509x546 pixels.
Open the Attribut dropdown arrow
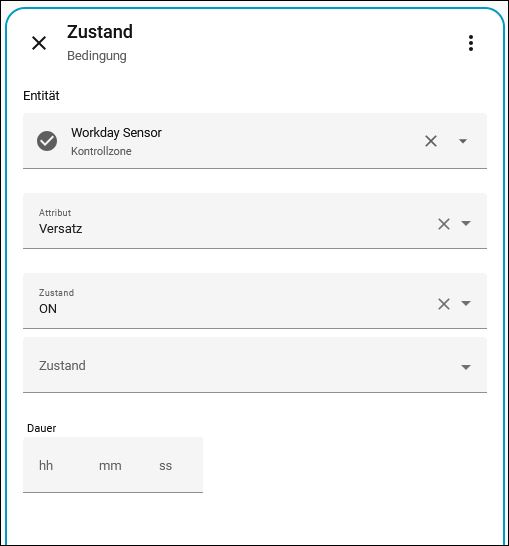[466, 223]
